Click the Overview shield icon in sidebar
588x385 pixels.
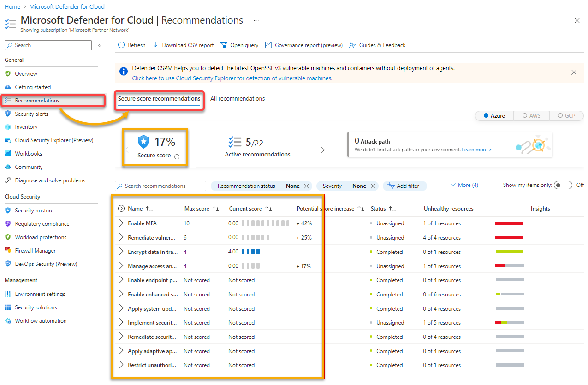8,74
